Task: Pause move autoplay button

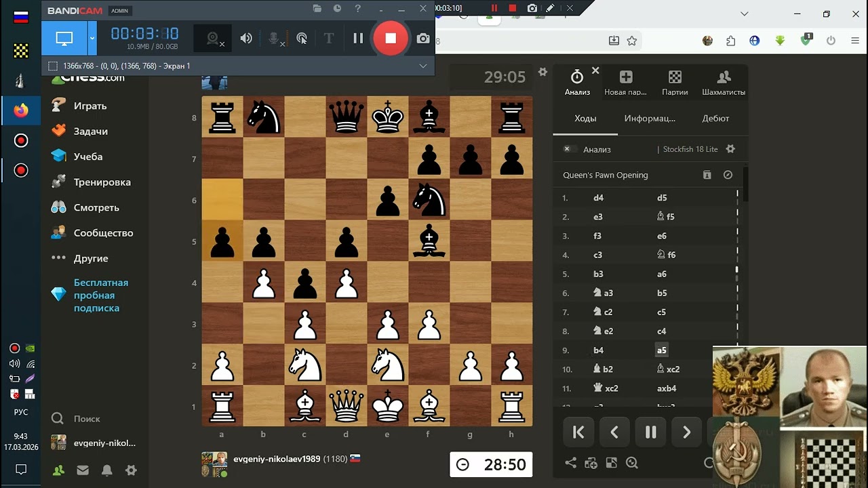Action: pos(650,432)
